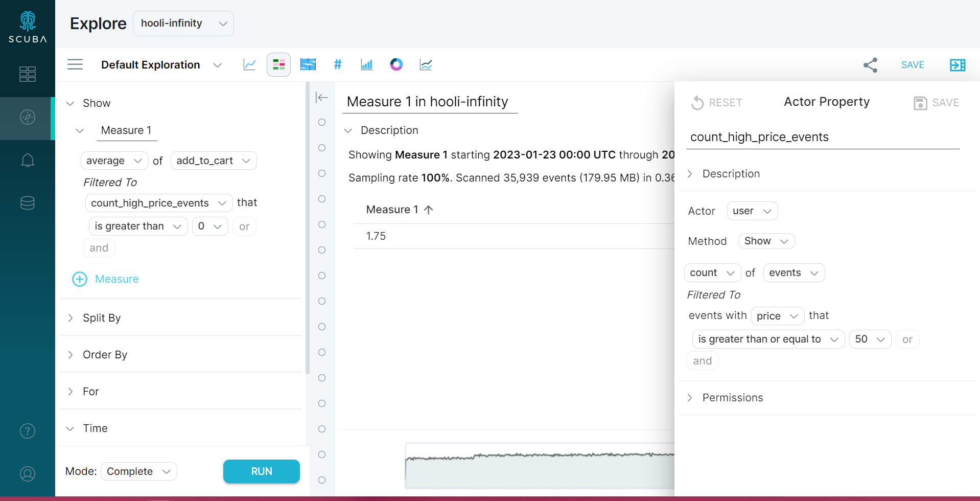Edit the Measure 1 name field
Viewport: 980px width, 501px height.
coord(127,131)
